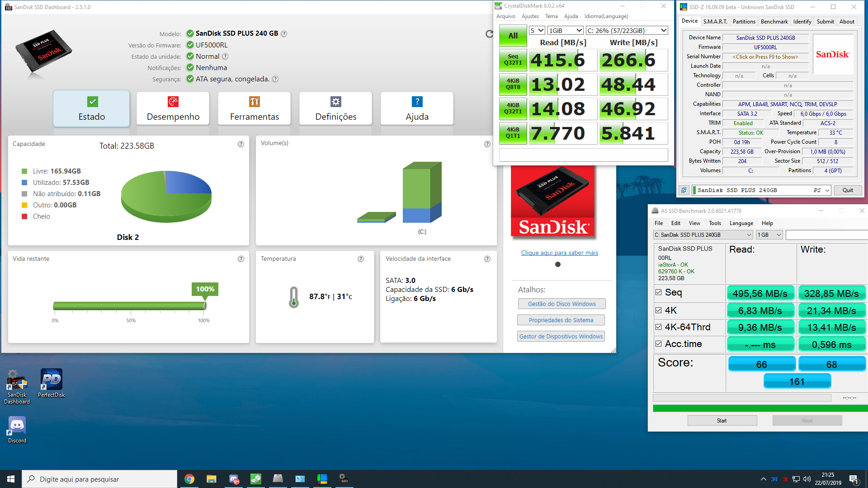Image resolution: width=868 pixels, height=488 pixels.
Task: Toggle the 4K checkbox in AS SSD
Action: (659, 310)
